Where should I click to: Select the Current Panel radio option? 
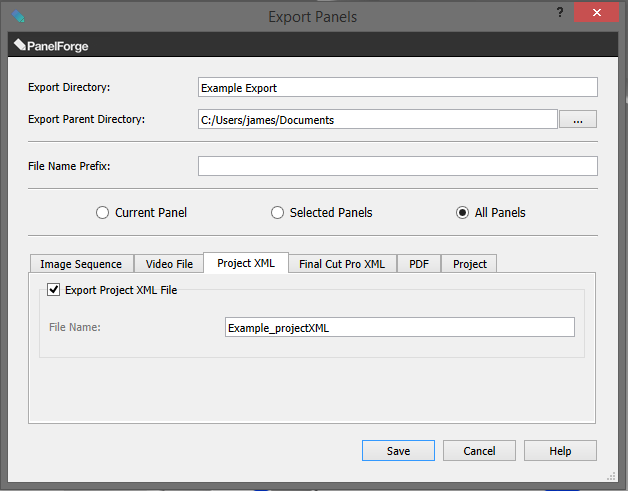[x=102, y=212]
